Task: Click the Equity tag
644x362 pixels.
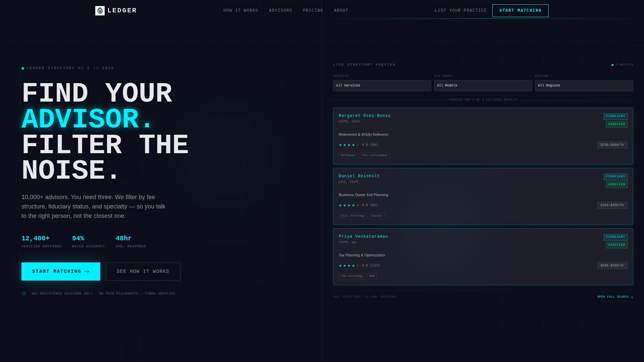Action: pos(377,216)
